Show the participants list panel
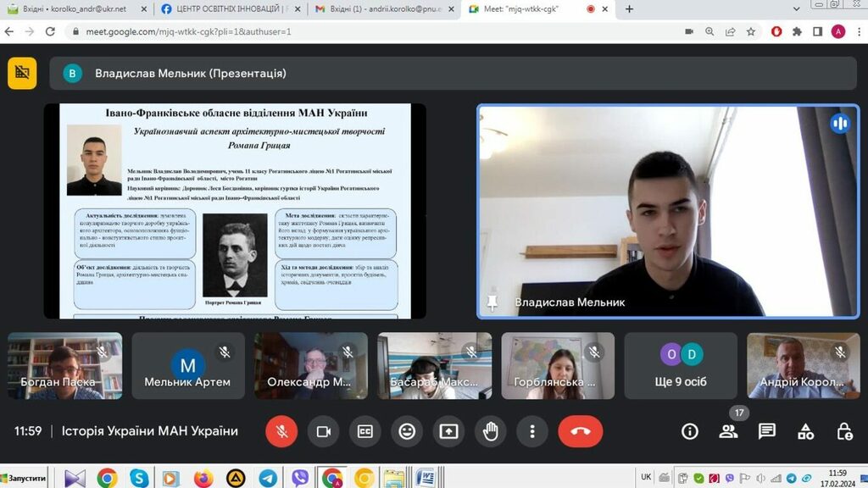 [728, 431]
